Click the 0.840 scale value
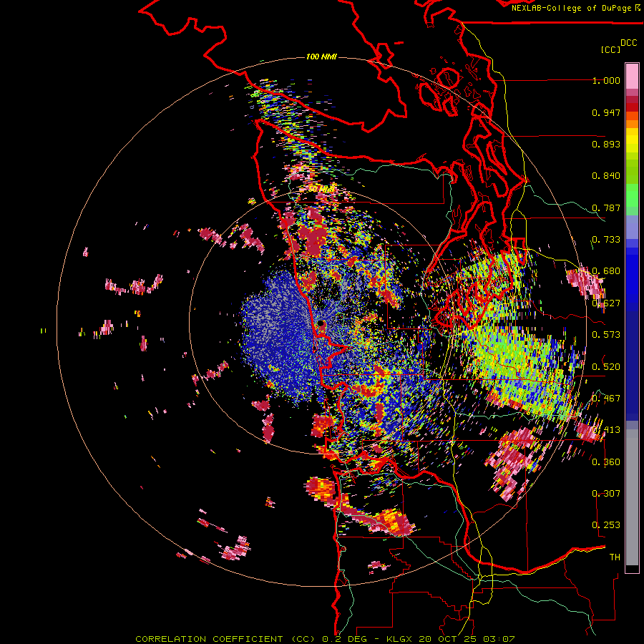This screenshot has width=644, height=644. pos(606,176)
